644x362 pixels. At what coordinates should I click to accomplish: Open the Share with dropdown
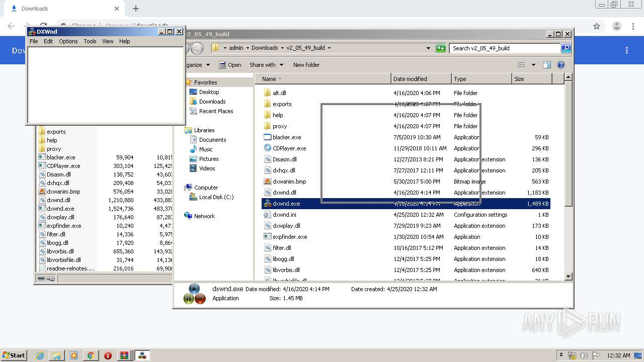tap(266, 65)
